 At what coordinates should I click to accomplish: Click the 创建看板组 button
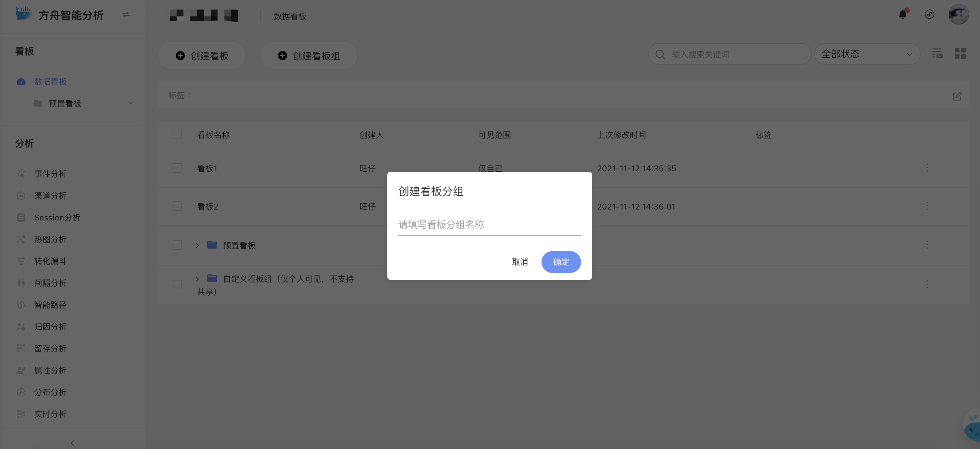[309, 56]
